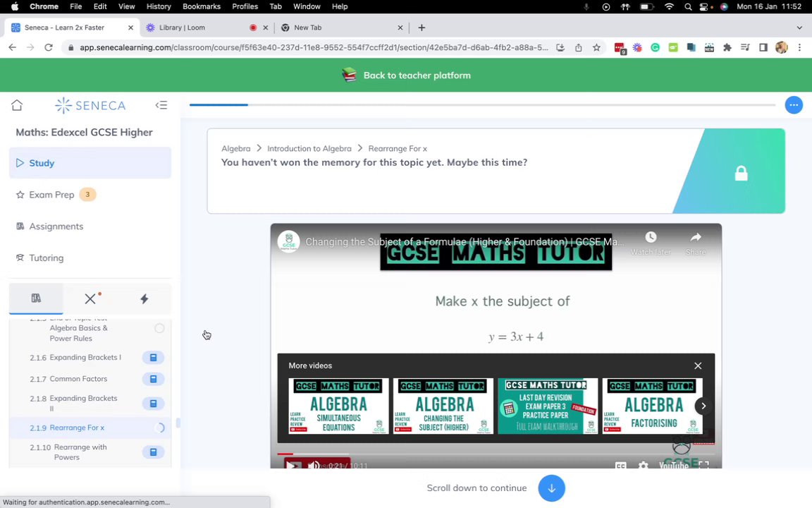Open Chrome profile avatar
Screen dimensions: 812x508
pos(782,47)
